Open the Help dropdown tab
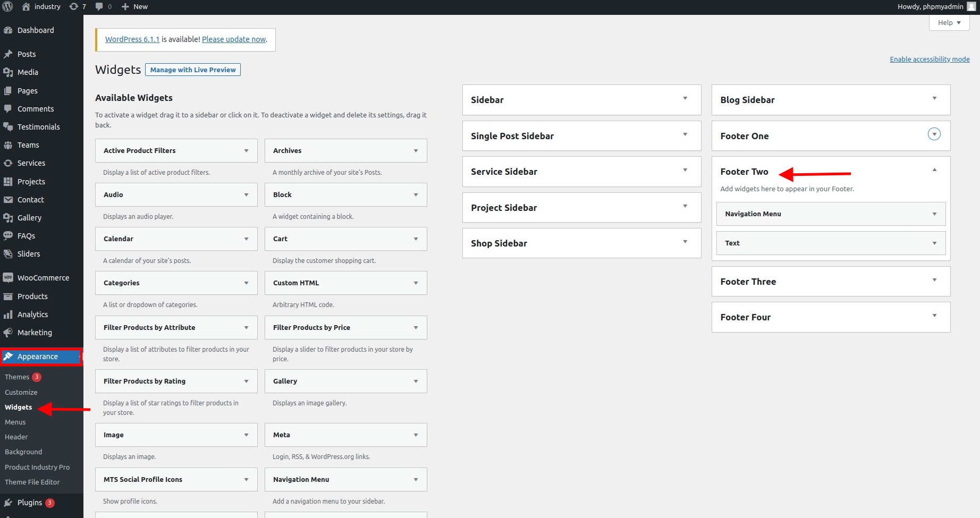The width and height of the screenshot is (980, 518). (x=949, y=22)
